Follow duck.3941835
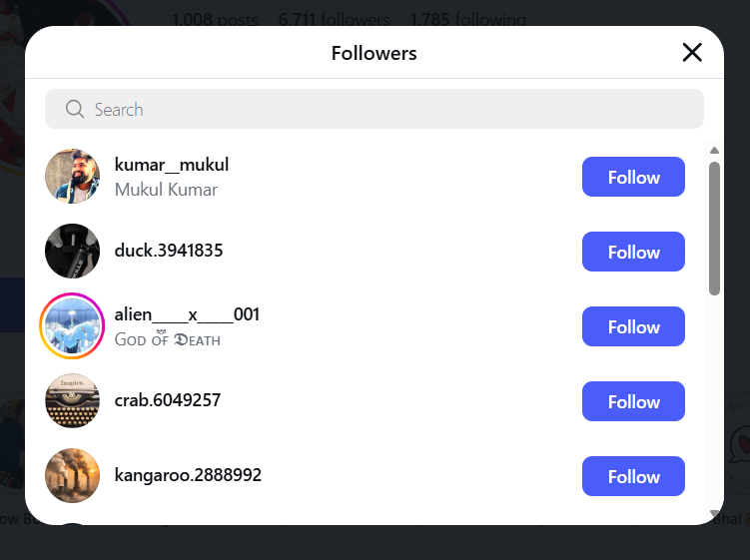The height and width of the screenshot is (560, 750). point(633,252)
